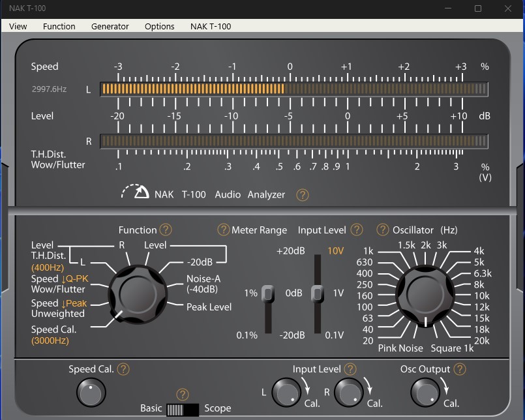Click the help icon beside Audio Analyzer title
The width and height of the screenshot is (525, 420).
(303, 194)
